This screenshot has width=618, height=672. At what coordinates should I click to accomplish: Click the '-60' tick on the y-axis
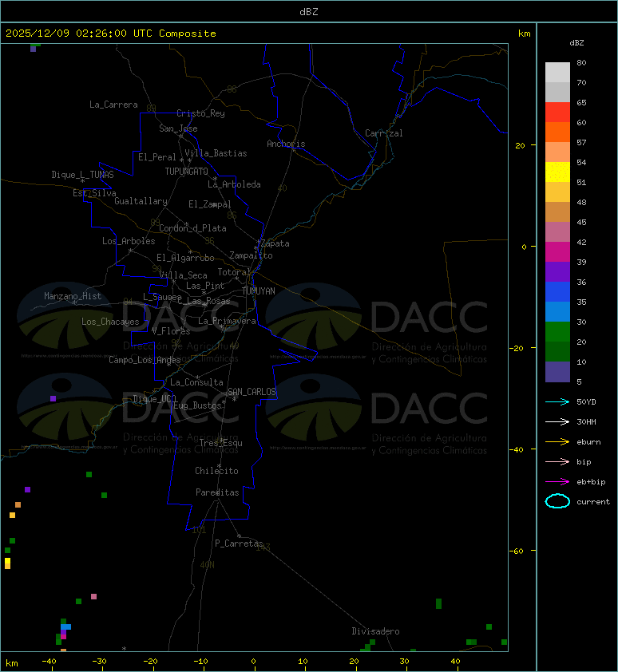(x=517, y=551)
